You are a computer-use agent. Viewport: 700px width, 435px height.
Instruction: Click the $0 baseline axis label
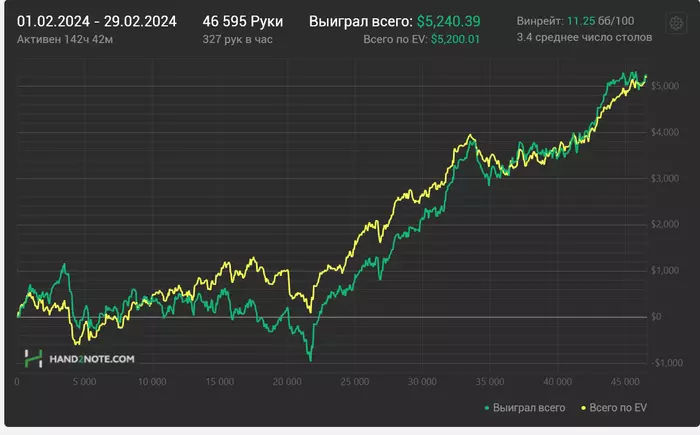pyautogui.click(x=656, y=317)
